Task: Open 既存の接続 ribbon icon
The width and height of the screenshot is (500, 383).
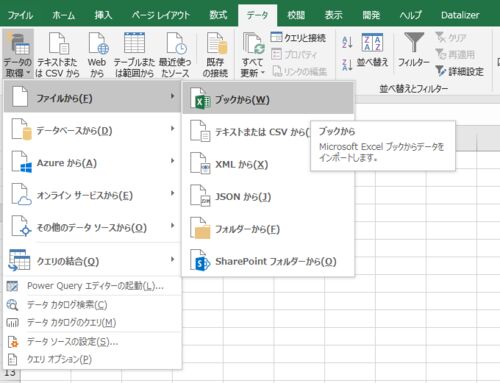Action: (215, 55)
